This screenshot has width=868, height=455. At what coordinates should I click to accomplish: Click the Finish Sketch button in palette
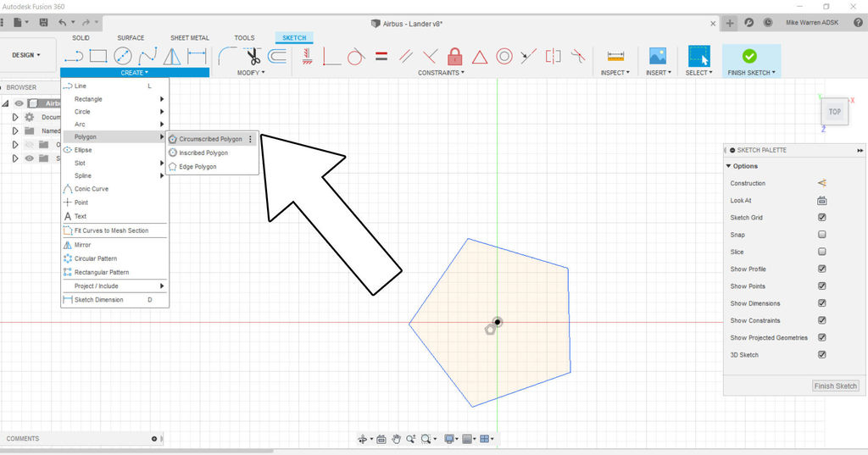pos(835,386)
